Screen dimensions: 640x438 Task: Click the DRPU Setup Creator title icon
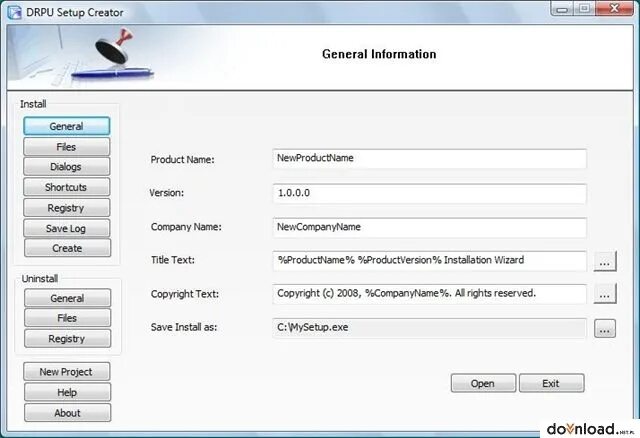(x=15, y=13)
